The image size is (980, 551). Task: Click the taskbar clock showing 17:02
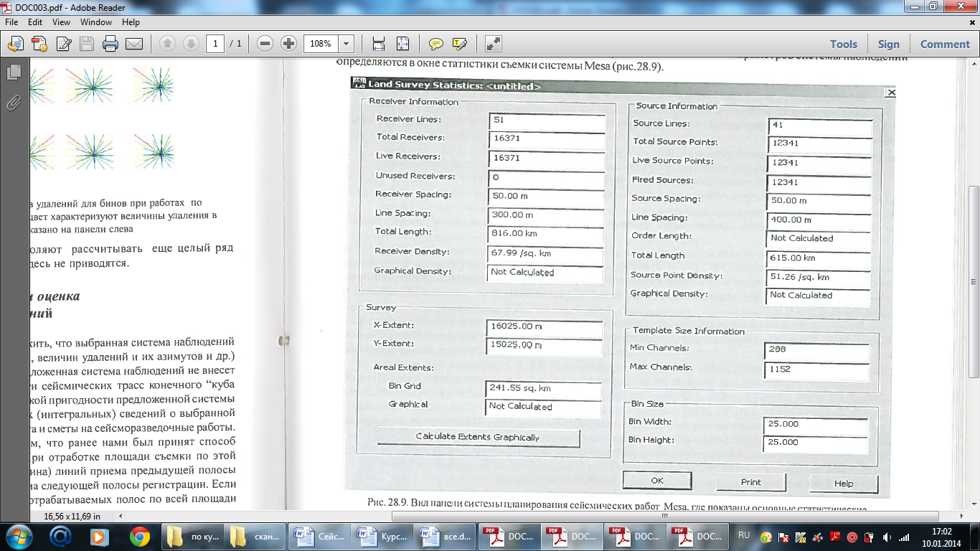[941, 532]
